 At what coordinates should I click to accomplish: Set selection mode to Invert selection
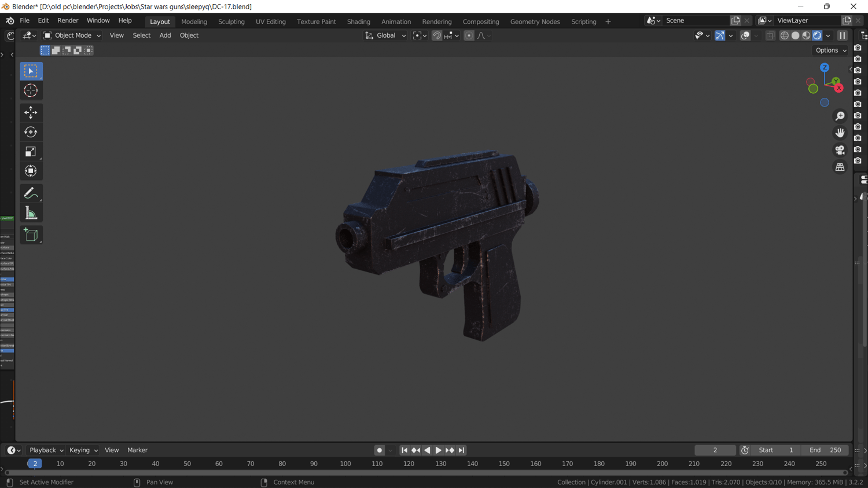pyautogui.click(x=78, y=50)
